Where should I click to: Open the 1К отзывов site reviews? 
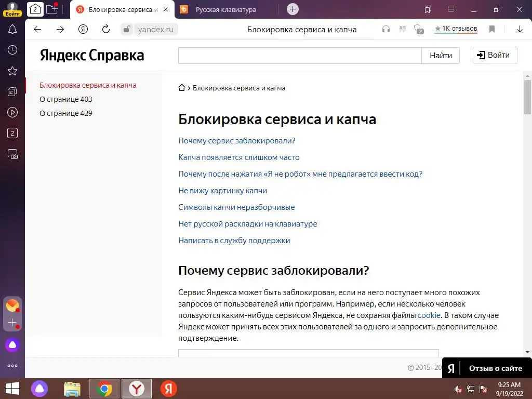(456, 29)
